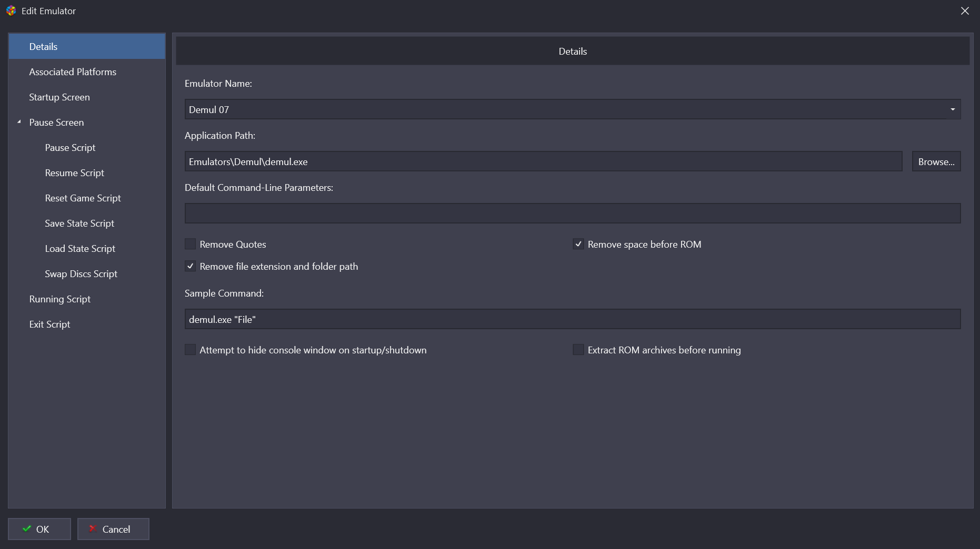
Task: Click the Default Command-Line Parameters: label
Action: click(259, 188)
